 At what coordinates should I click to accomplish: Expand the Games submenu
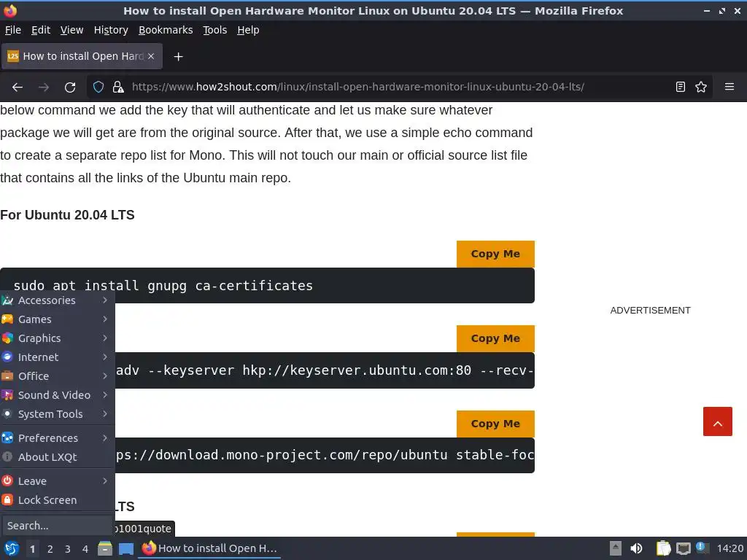(x=57, y=319)
